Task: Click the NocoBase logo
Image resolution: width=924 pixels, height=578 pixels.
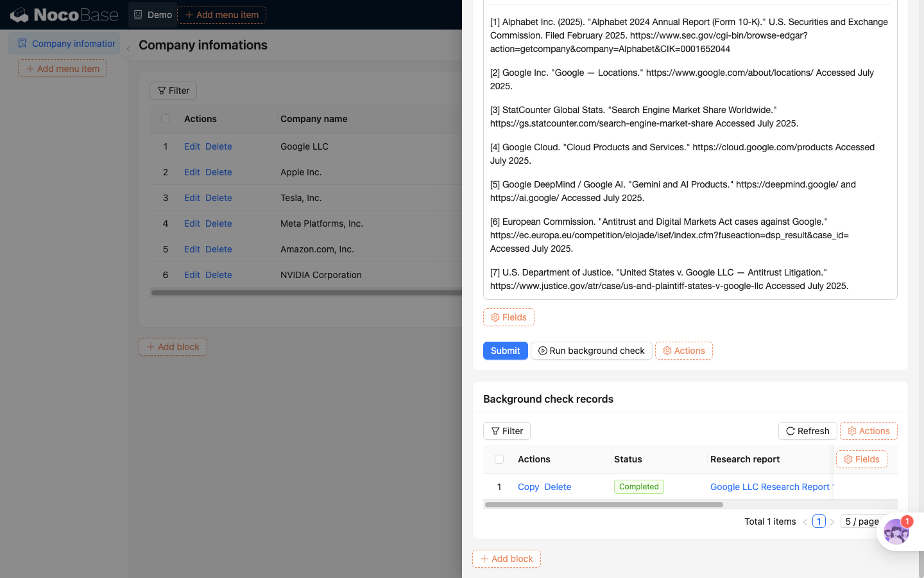Action: click(x=64, y=14)
